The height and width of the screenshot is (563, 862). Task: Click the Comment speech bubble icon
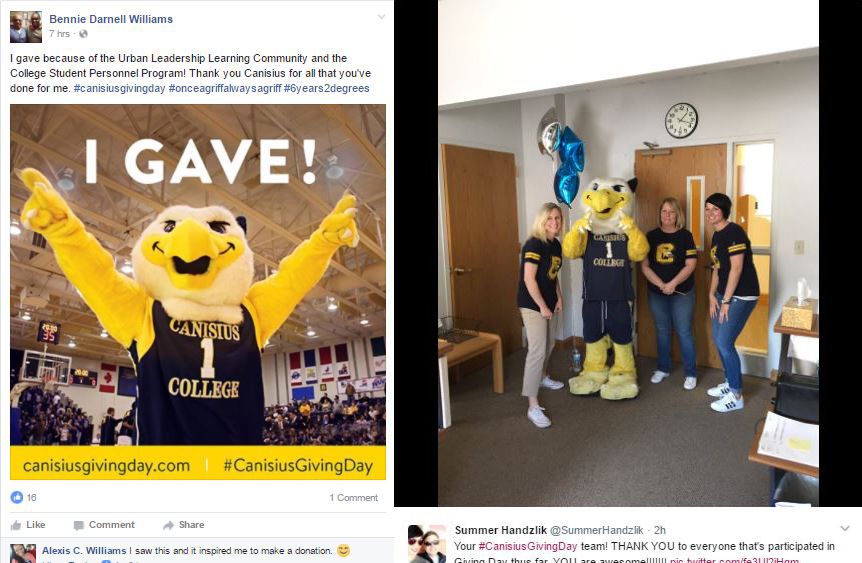click(x=79, y=525)
